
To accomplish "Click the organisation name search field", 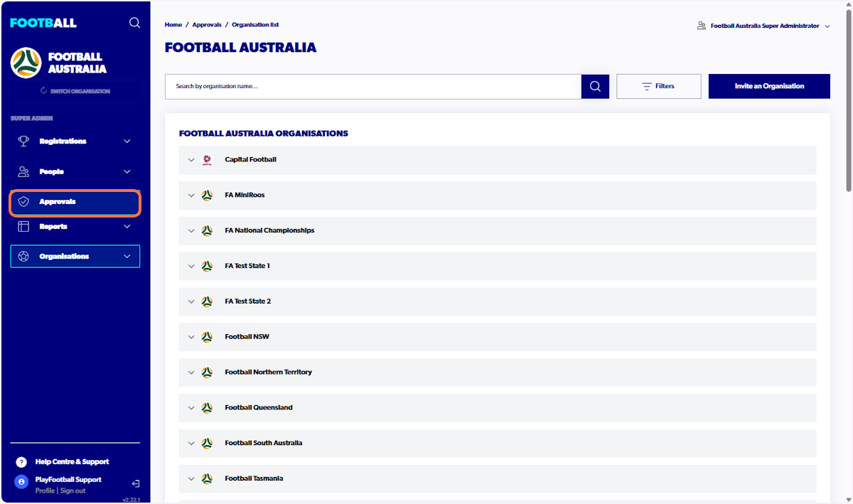I will click(373, 86).
